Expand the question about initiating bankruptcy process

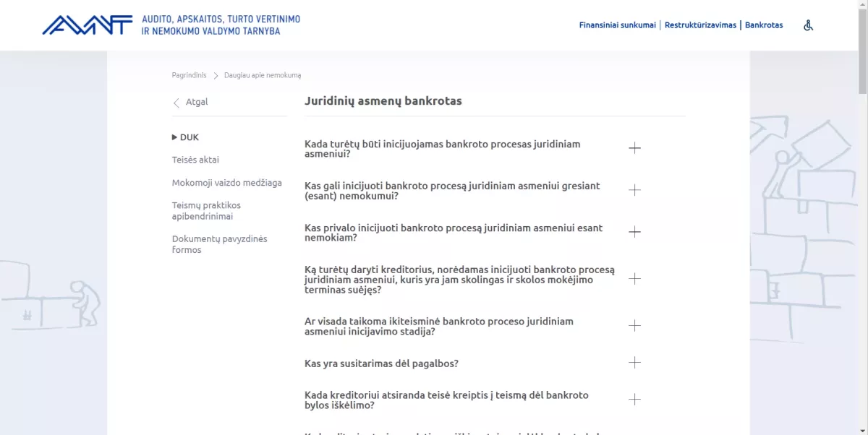coord(635,147)
